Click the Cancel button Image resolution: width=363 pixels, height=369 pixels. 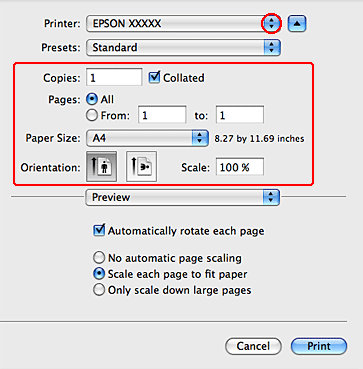tap(253, 346)
